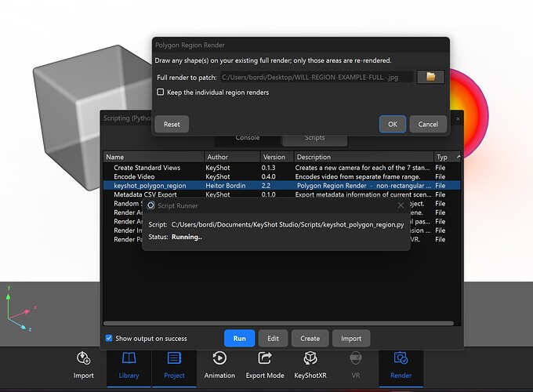Image resolution: width=533 pixels, height=392 pixels.
Task: Click 'Encodes video from separate frame range.' description
Action: (x=357, y=176)
